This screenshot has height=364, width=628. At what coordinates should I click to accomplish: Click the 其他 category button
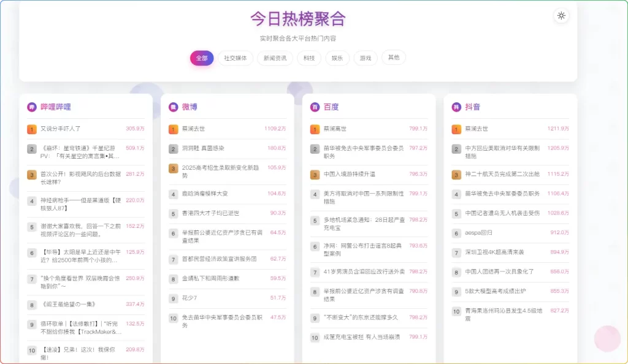pyautogui.click(x=393, y=58)
